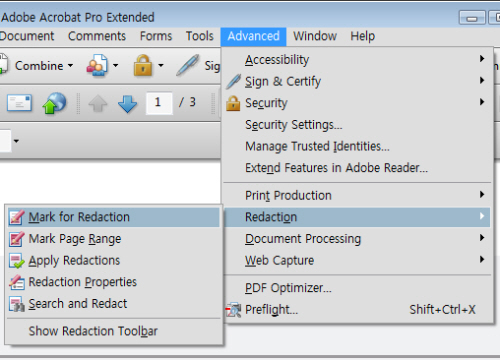Screen dimensions: 500x360
Task: Choose Search and Redact
Action: [113, 304]
